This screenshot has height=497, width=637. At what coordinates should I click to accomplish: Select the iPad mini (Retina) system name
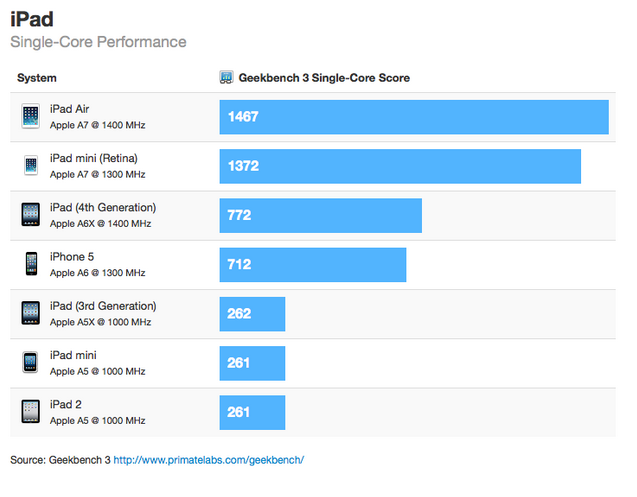[x=93, y=158]
